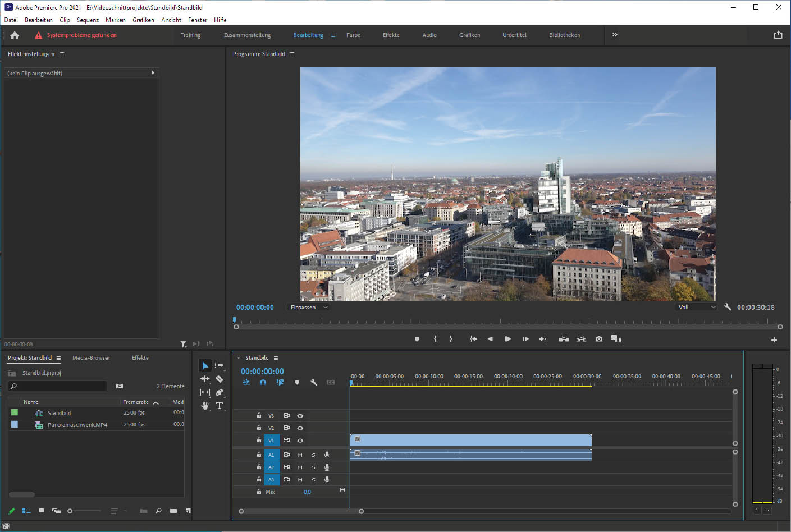
Task: Click Systemprobleme gefunden warning
Action: [x=76, y=35]
